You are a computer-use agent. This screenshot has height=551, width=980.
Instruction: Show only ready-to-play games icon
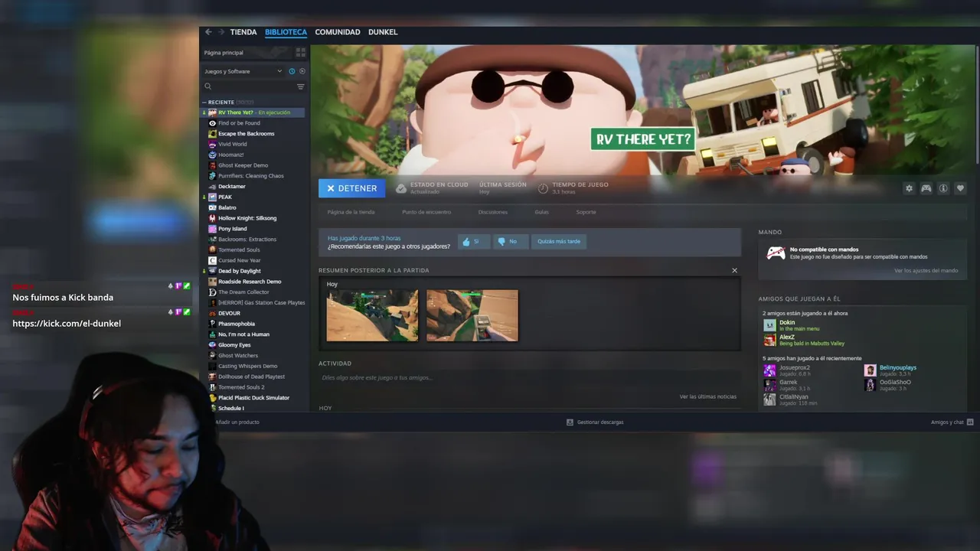coord(302,71)
